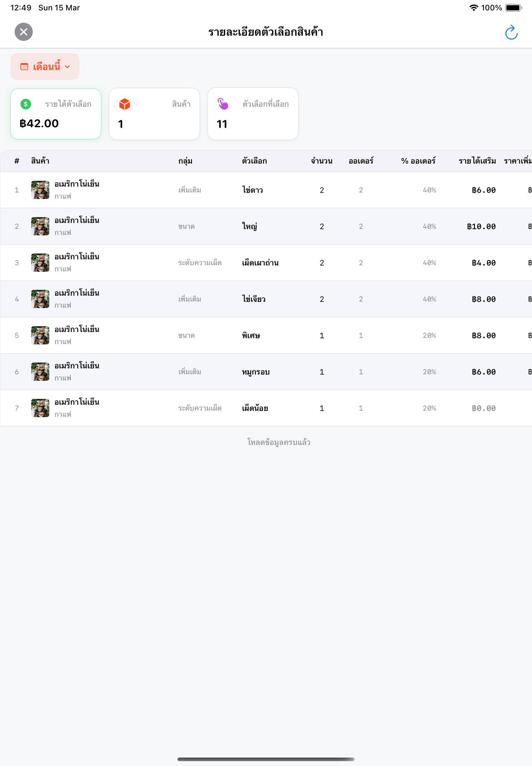Screen dimensions: 532x766
Task: Click the purple tapping hand icon
Action: 223,104
